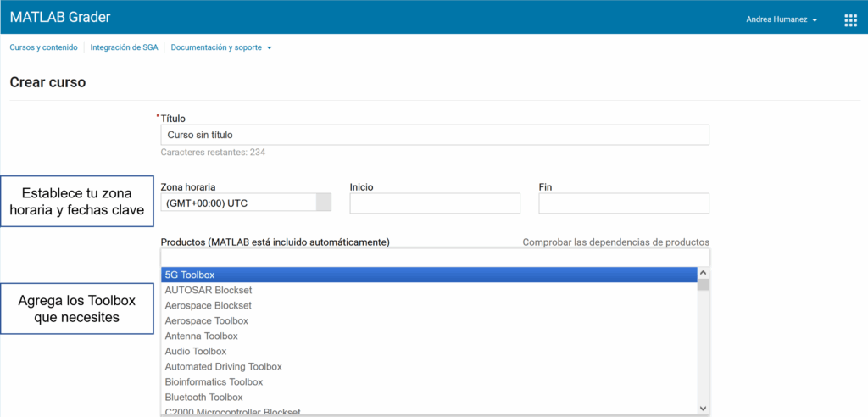The height and width of the screenshot is (417, 868).
Task: Select Aerospace Blockset
Action: click(429, 306)
